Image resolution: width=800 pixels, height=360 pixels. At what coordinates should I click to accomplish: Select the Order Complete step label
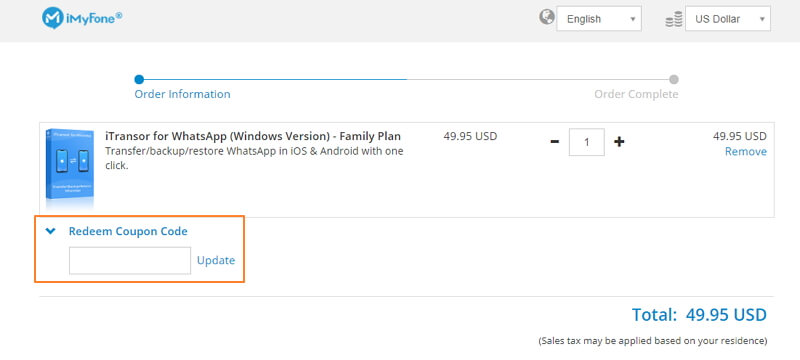tap(636, 94)
